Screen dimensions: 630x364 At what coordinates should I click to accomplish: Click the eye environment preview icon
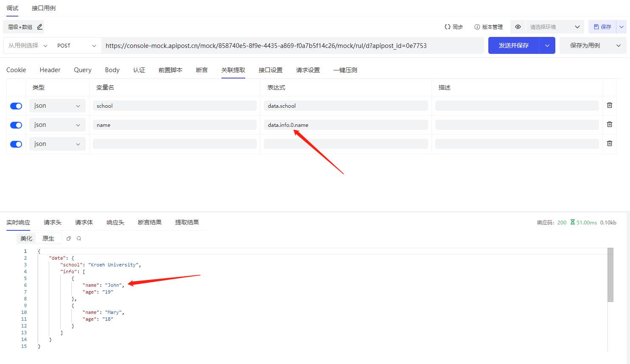pos(518,27)
